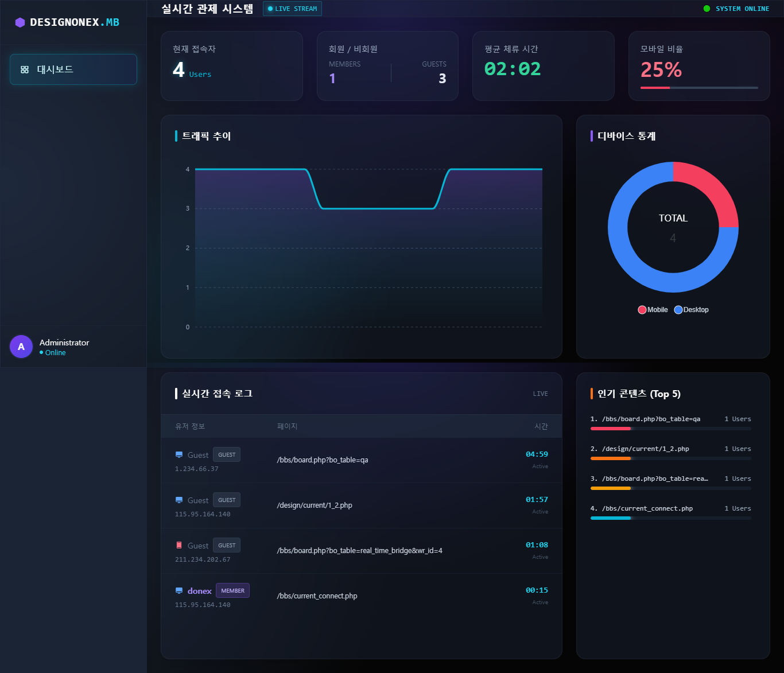Screen dimensions: 784x673
Task: Click the MEMBER badge beside donex
Action: click(232, 591)
